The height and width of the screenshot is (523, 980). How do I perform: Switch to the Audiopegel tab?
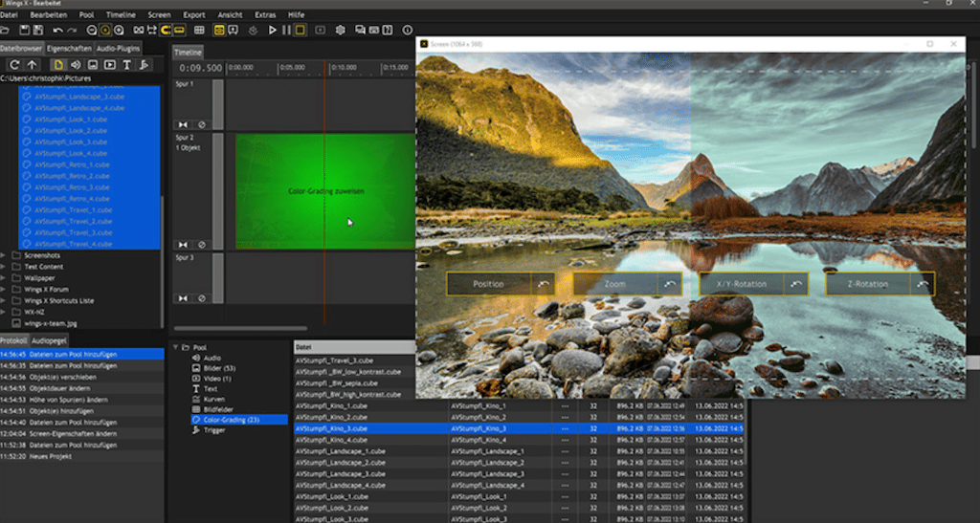point(48,340)
